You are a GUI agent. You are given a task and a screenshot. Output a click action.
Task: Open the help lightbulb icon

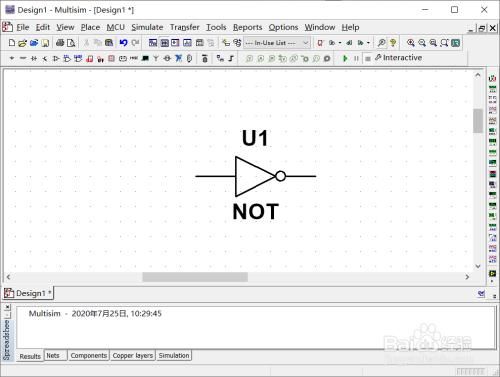point(393,43)
